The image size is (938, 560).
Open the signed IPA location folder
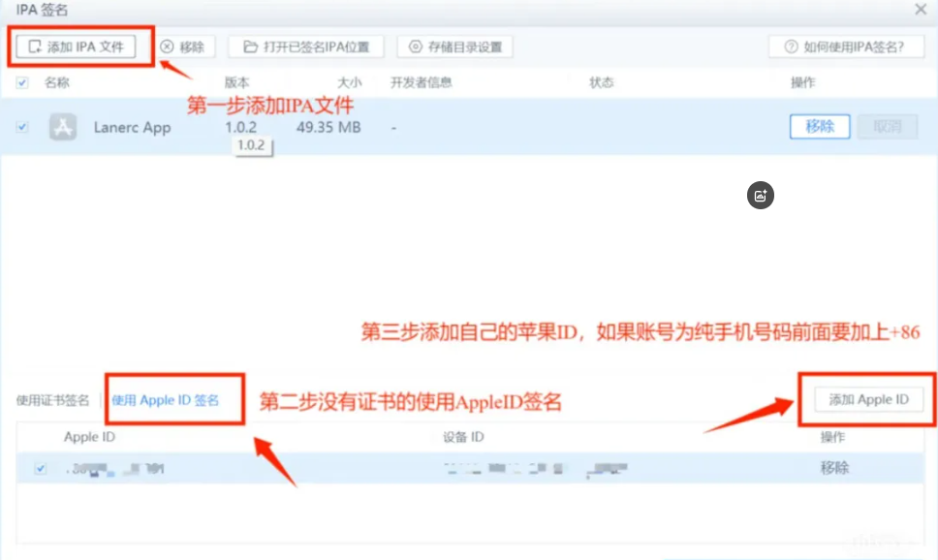[306, 47]
